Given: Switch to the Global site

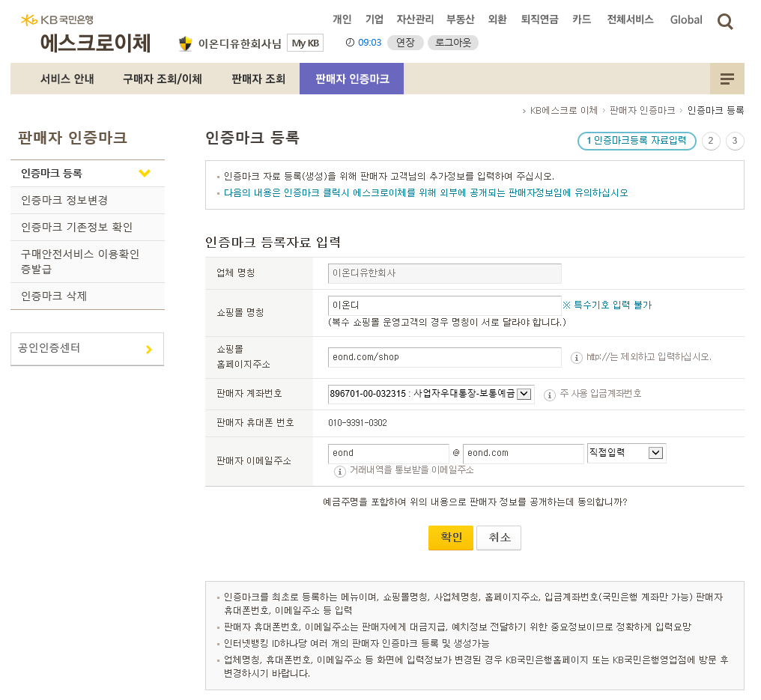Looking at the screenshot, I should pos(686,20).
